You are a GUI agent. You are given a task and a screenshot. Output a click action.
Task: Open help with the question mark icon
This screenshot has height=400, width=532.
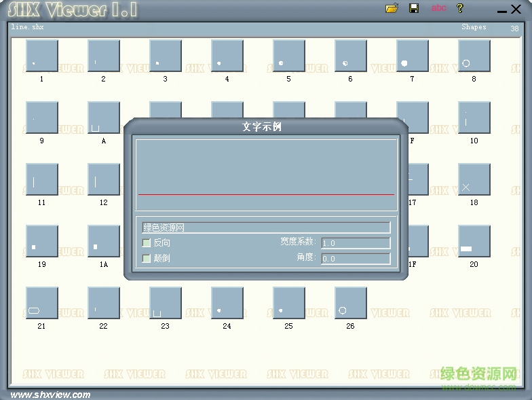460,8
